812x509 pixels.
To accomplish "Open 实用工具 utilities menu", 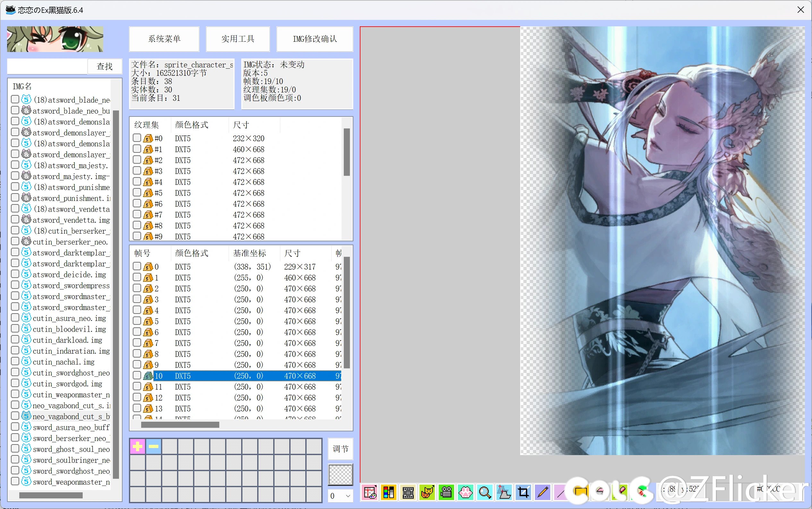I will tap(238, 39).
